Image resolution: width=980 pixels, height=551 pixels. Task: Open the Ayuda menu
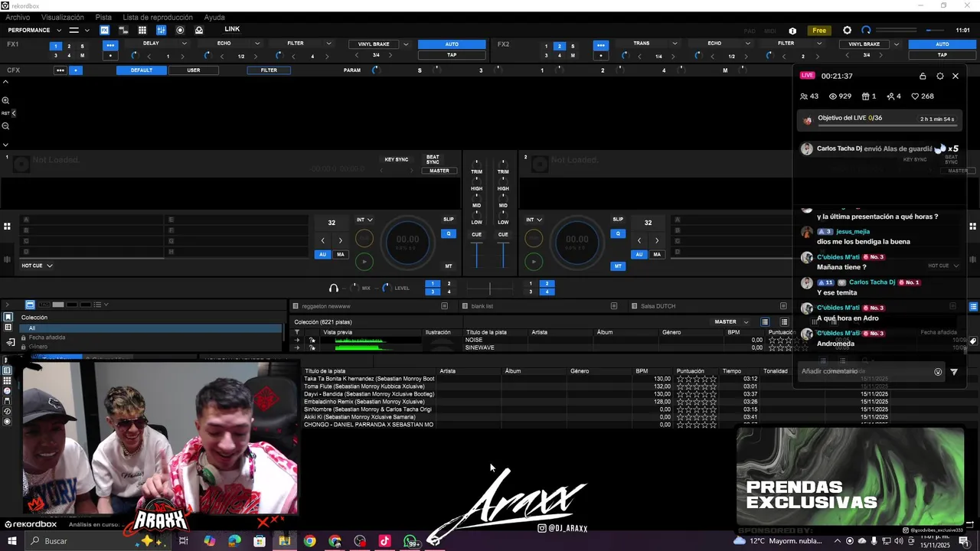tap(214, 18)
